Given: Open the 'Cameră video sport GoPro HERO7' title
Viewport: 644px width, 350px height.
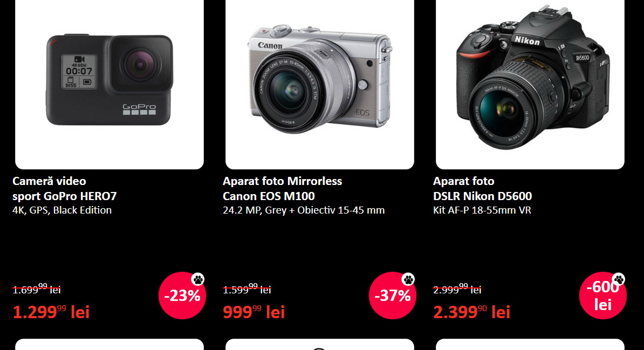Looking at the screenshot, I should pos(65,189).
